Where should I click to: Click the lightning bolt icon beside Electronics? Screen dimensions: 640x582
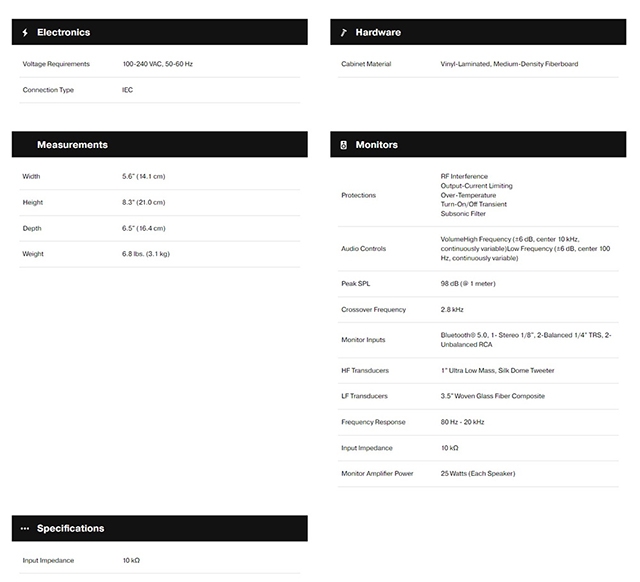pos(25,33)
